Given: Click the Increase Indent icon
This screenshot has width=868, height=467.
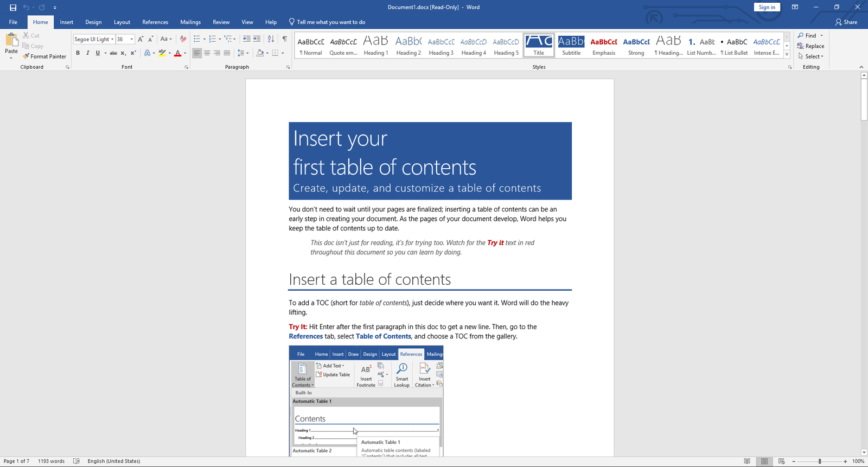Looking at the screenshot, I should pyautogui.click(x=257, y=39).
